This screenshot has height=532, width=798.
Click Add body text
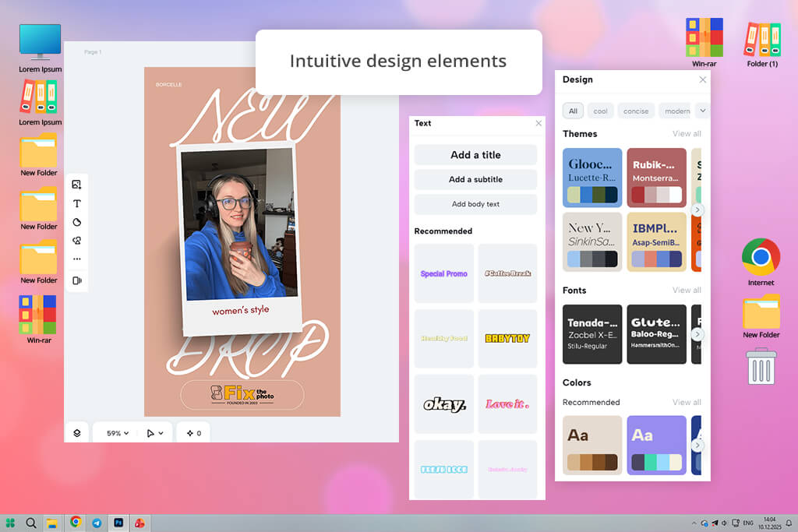tap(475, 204)
